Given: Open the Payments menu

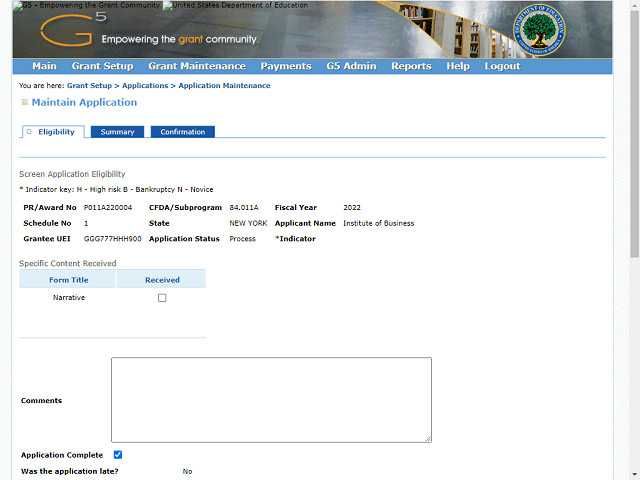Looking at the screenshot, I should (286, 66).
